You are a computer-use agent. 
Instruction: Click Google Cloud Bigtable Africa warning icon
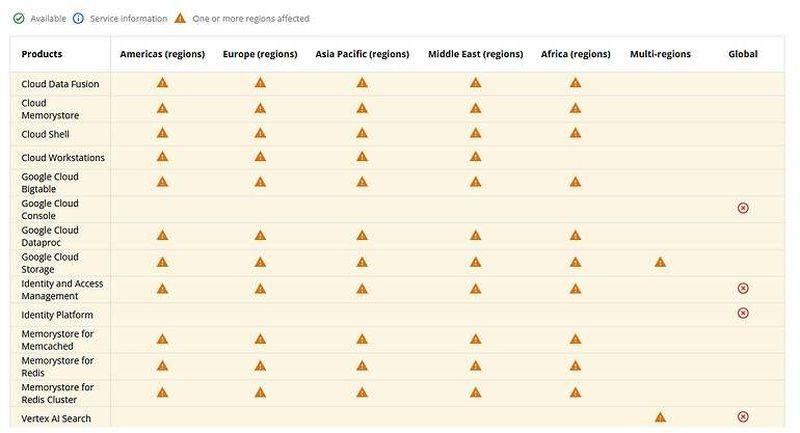click(x=575, y=182)
